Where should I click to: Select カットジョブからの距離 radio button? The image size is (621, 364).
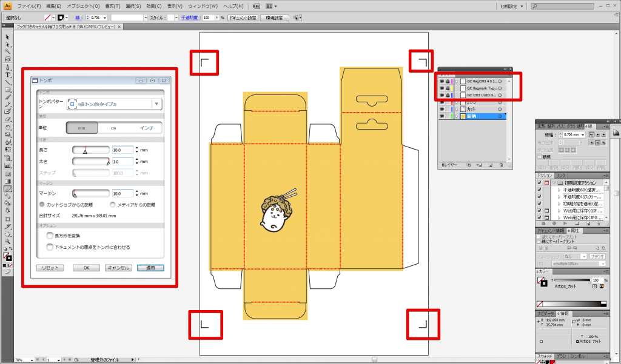42,205
